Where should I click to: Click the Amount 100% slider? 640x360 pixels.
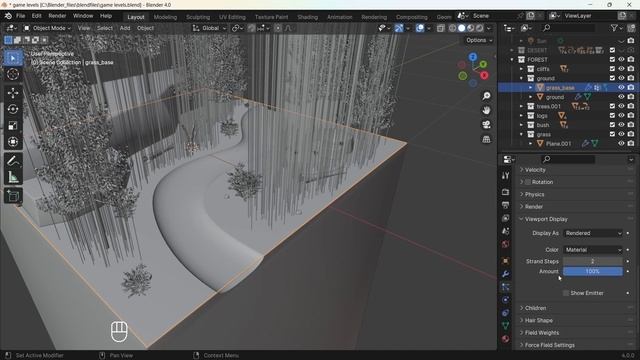593,271
